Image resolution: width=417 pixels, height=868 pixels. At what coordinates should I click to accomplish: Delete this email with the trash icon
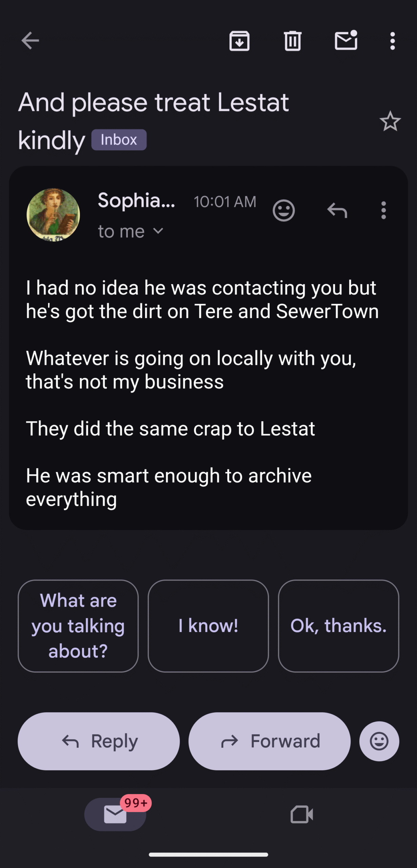(292, 41)
